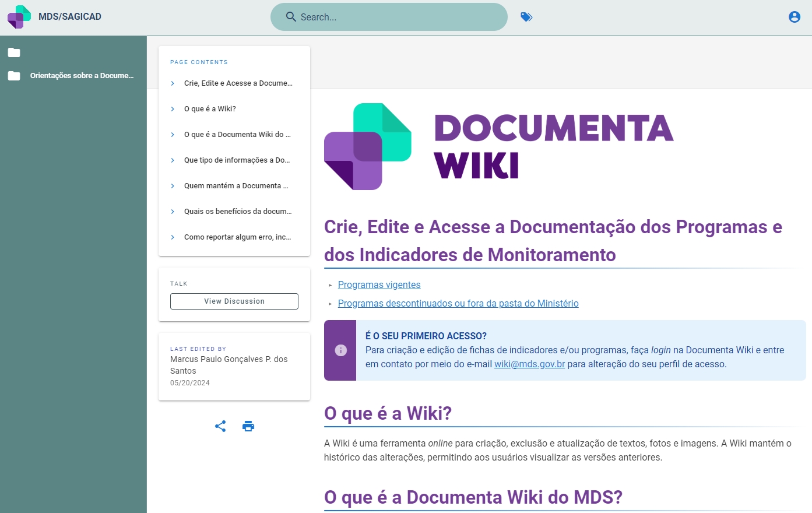Open the 'Programas vigentes' link
Screen dimensions: 812x513
(379, 284)
